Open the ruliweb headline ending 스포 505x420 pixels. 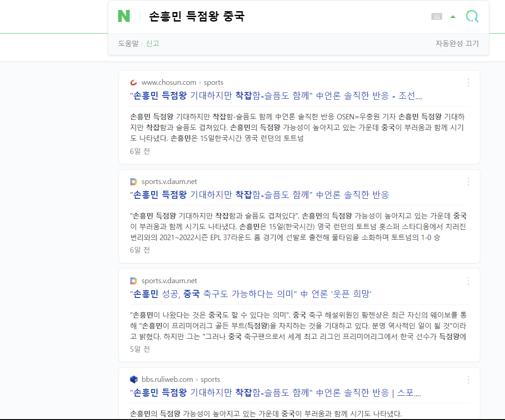275,393
